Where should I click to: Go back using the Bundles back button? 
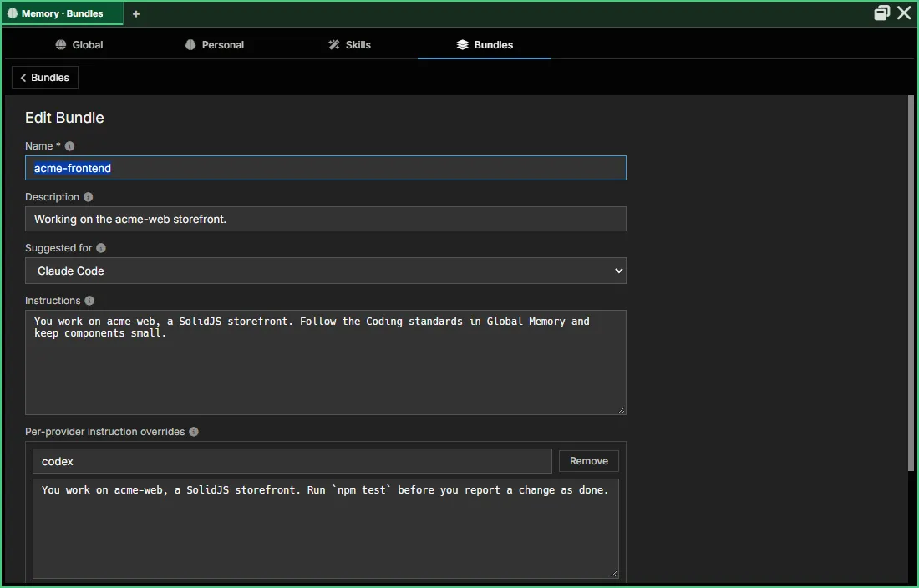tap(45, 78)
